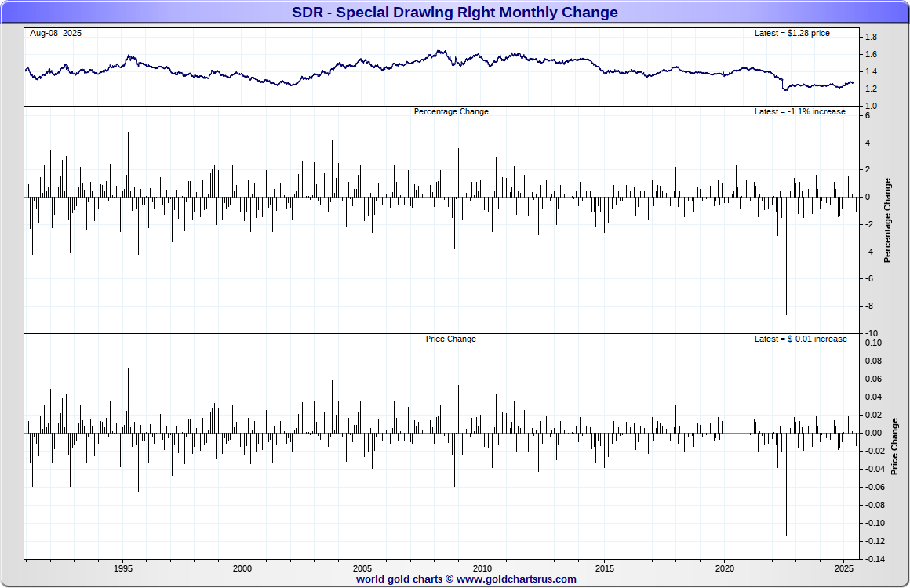Click the 1.6 tick on price axis

(x=871, y=55)
